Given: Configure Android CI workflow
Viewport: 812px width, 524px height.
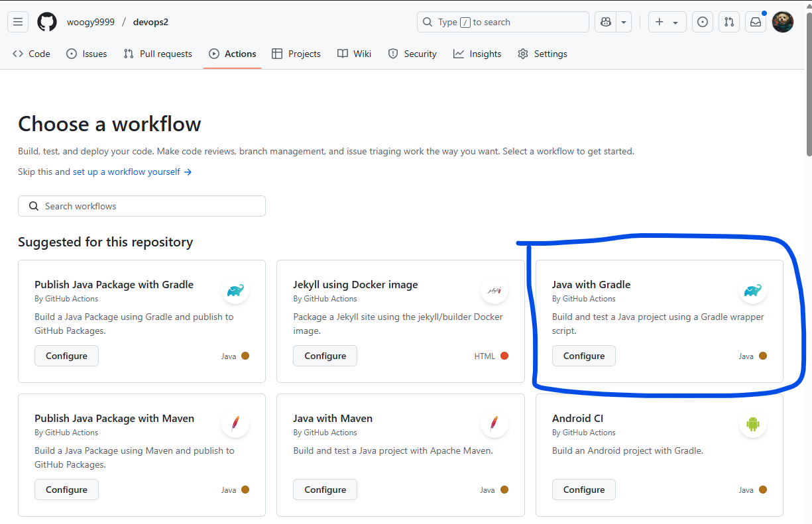Looking at the screenshot, I should pos(584,490).
